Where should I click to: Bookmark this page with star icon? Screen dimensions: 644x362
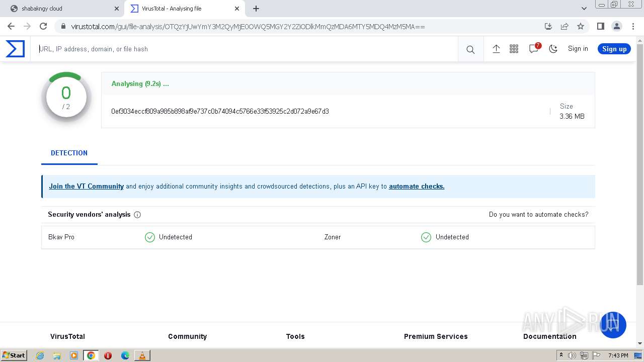coord(581,26)
